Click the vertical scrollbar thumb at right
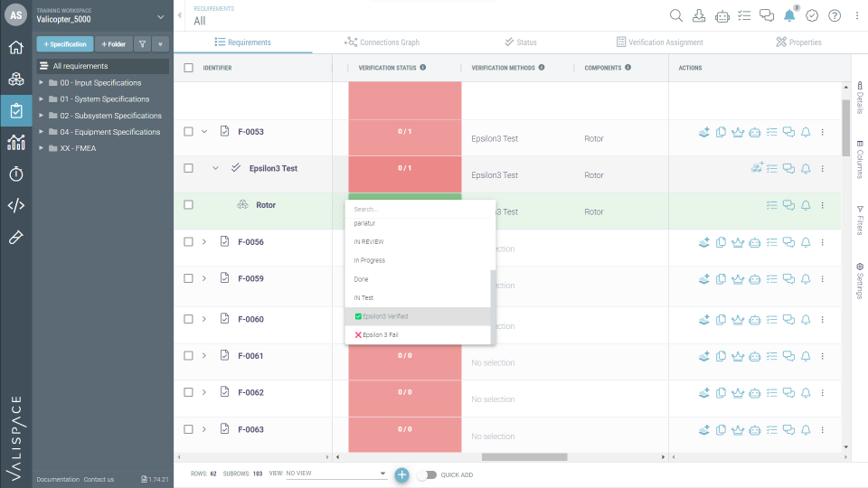The height and width of the screenshot is (488, 868). [845, 127]
